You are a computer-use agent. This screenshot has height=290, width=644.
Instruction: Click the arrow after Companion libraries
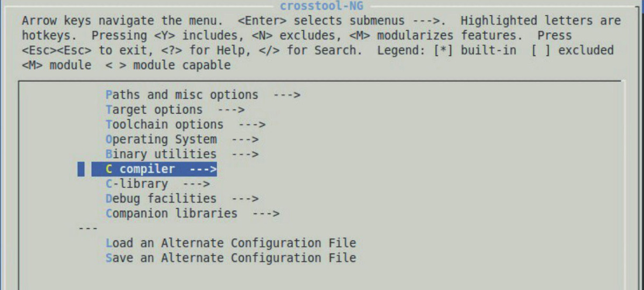click(266, 213)
